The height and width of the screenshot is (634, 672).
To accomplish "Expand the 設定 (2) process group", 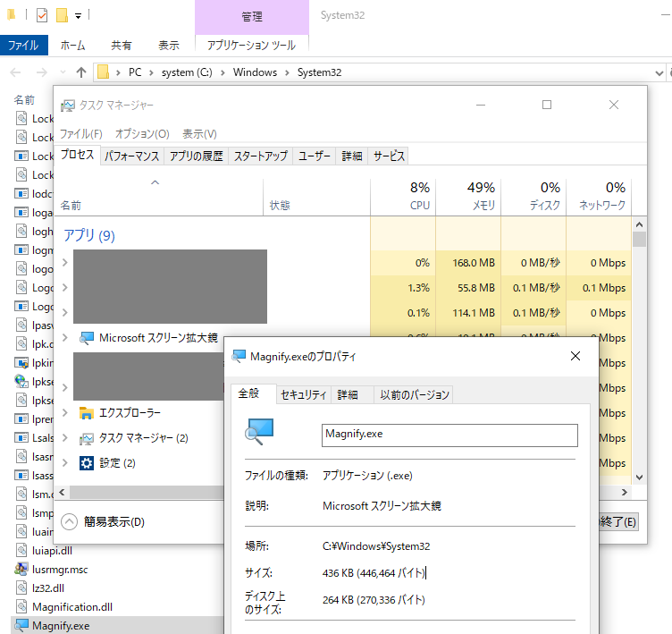I will tap(64, 463).
